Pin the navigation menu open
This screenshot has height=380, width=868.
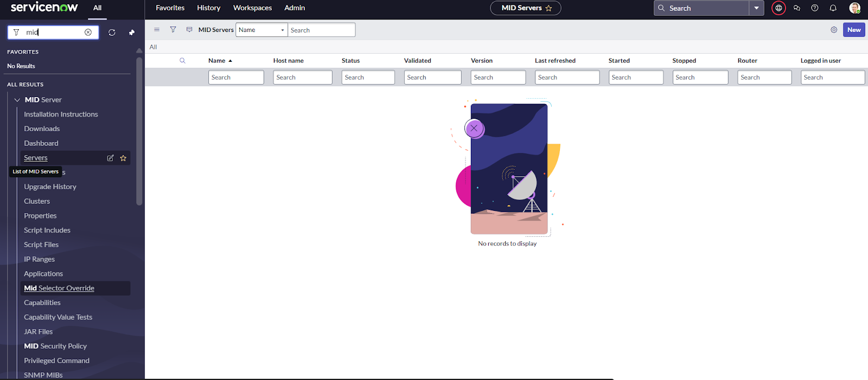(131, 33)
